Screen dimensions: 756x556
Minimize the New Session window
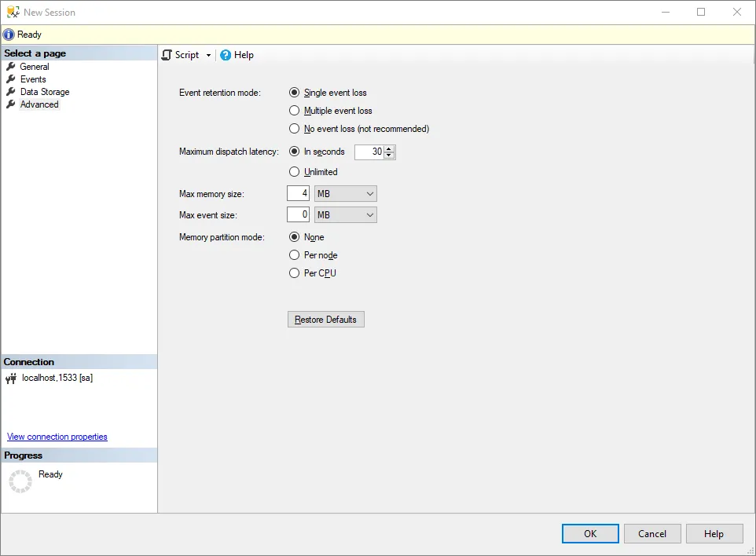pos(666,12)
